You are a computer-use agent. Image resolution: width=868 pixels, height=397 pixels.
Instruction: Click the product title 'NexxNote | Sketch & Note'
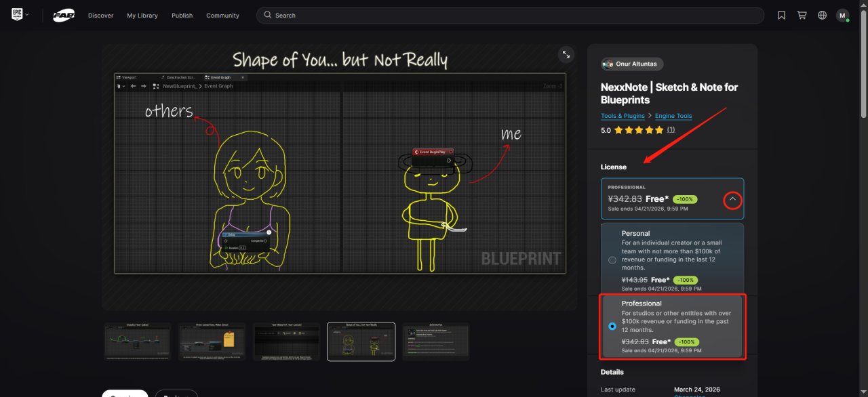click(x=669, y=93)
